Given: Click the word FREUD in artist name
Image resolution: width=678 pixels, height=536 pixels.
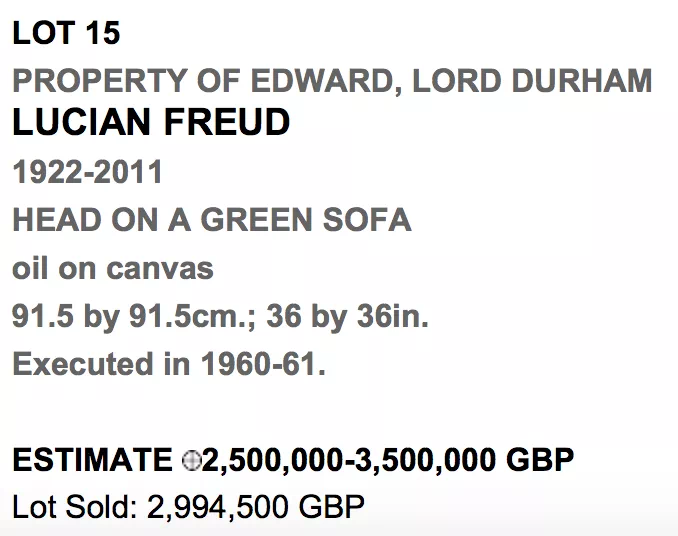Looking at the screenshot, I should [x=227, y=122].
